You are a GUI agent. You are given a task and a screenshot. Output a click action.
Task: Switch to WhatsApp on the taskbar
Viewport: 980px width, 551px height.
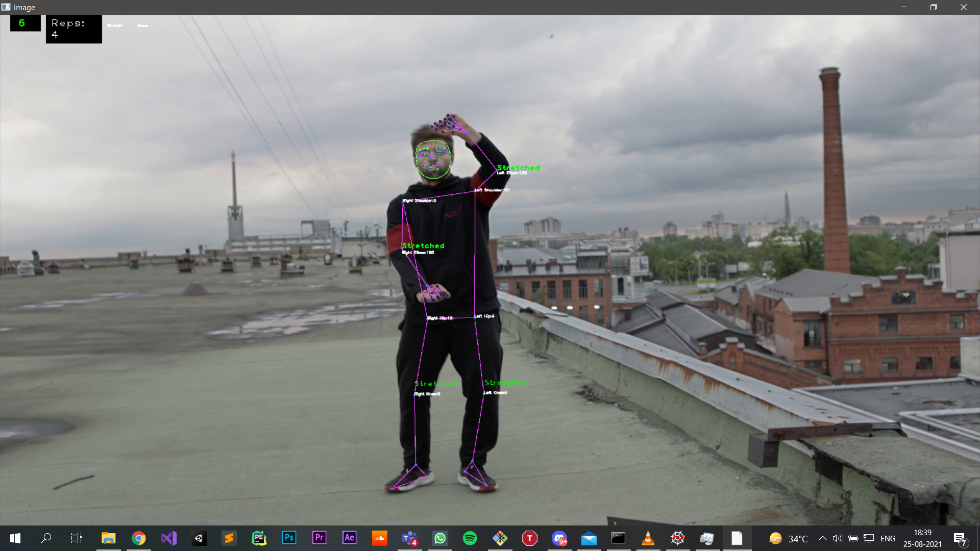(440, 538)
